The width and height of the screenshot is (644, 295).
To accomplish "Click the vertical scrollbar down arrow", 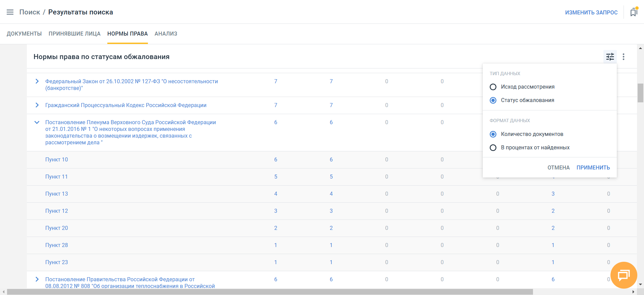I will (x=640, y=285).
